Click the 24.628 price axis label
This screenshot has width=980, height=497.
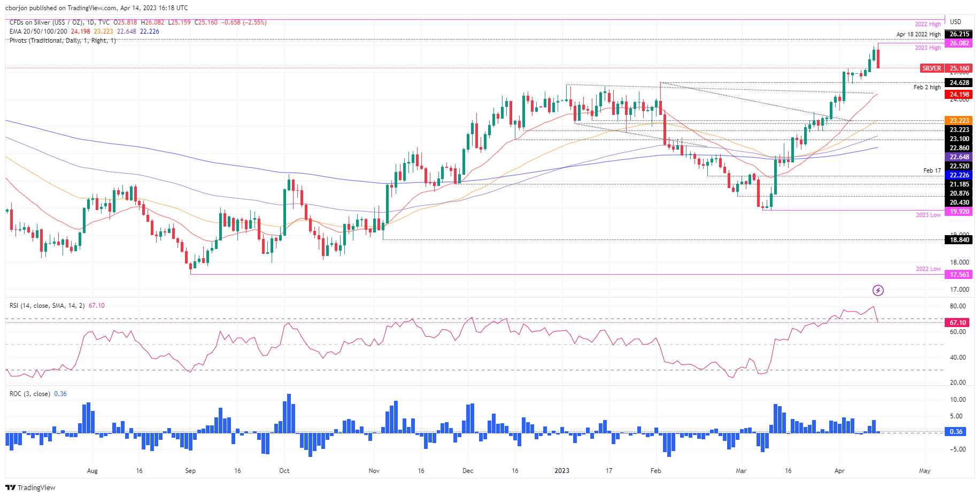pos(959,83)
